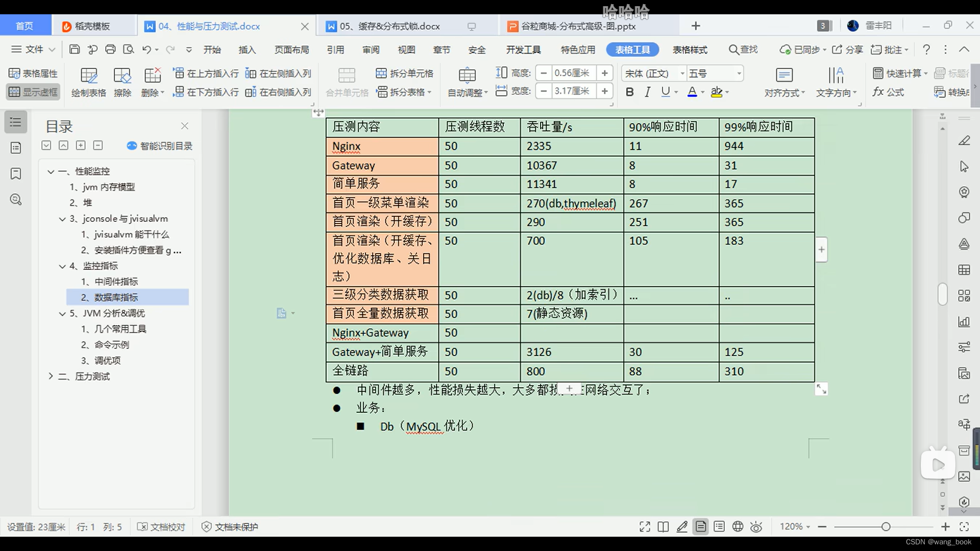Click the font color A swatch
Viewport: 980px width, 551px height.
692,92
